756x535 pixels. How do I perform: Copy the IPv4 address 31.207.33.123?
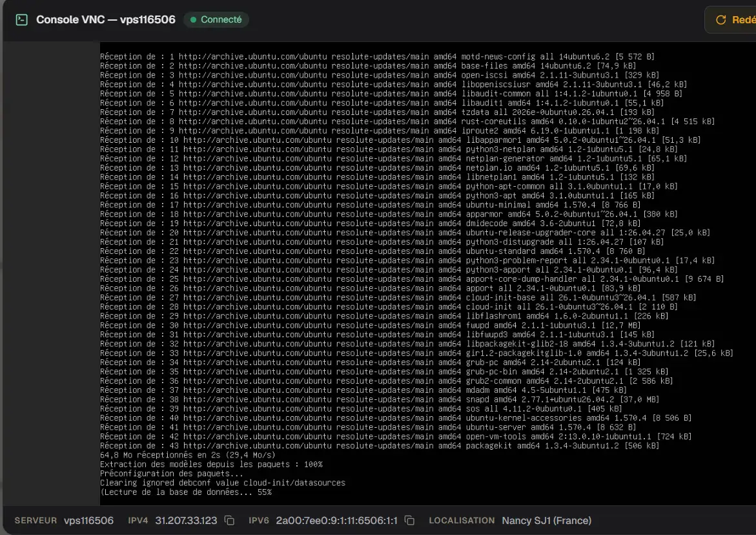coord(229,521)
